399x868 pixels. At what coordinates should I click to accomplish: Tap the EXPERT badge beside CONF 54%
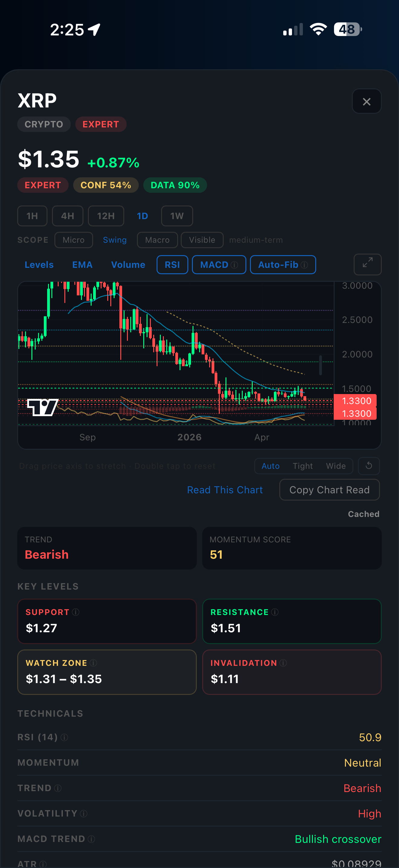[43, 185]
